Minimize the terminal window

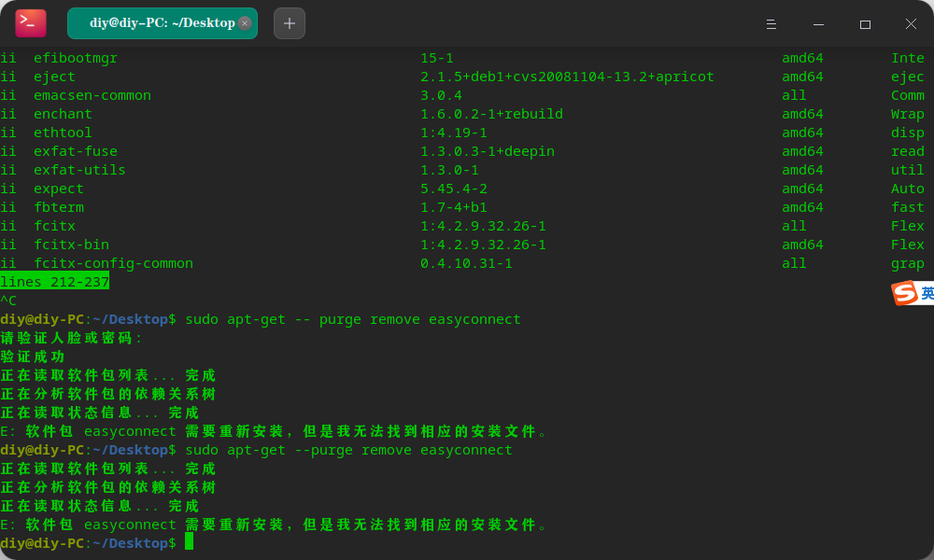click(x=818, y=24)
